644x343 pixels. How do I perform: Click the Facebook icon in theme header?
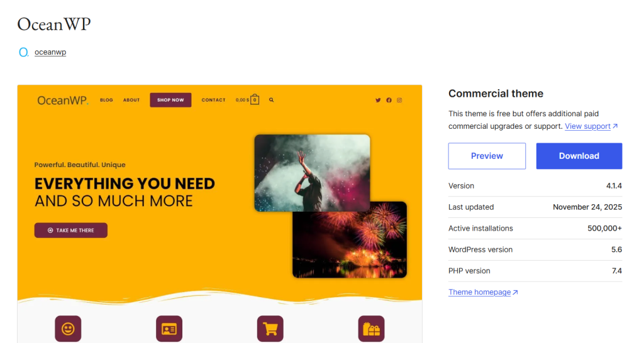389,100
